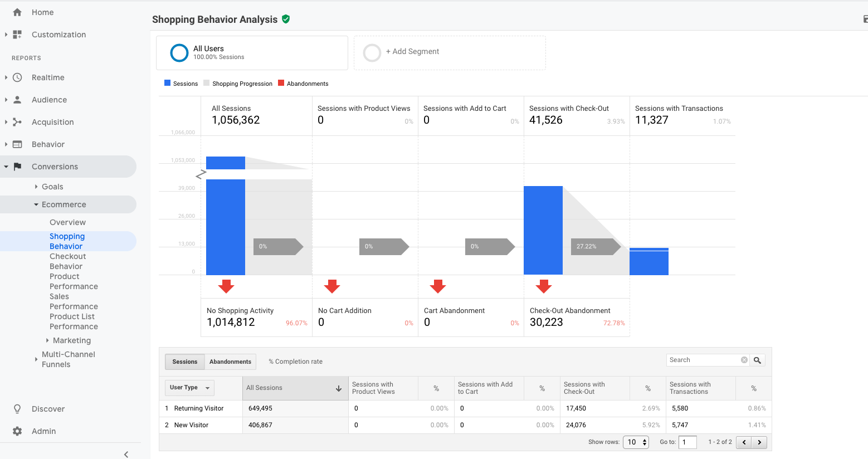Open Ecommerce Overview report
Viewport: 868px width, 459px height.
click(67, 222)
